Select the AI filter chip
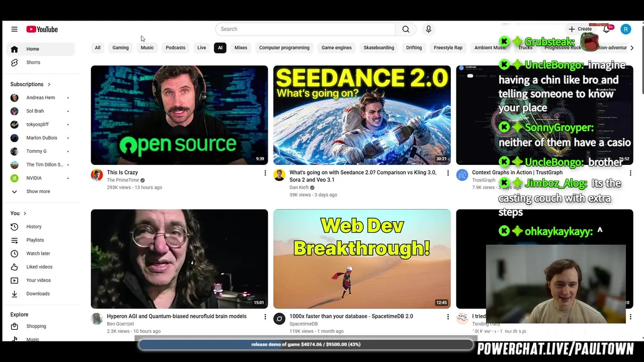Viewport: 644px width, 362px height. click(x=220, y=48)
